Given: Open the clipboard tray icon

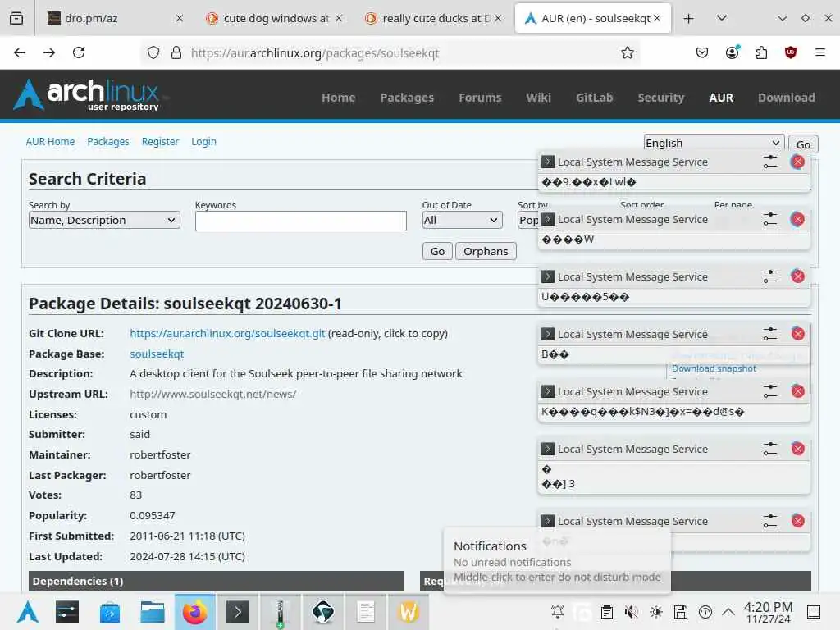Looking at the screenshot, I should click(606, 612).
